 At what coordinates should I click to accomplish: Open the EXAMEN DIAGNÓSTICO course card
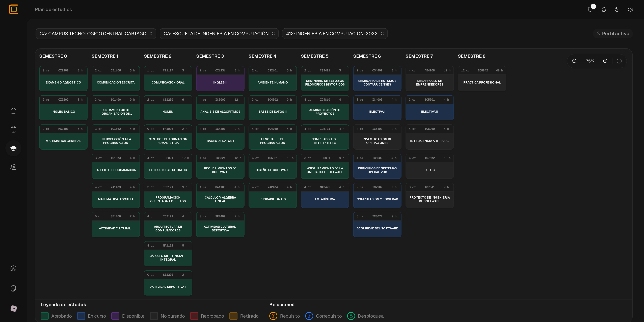[63, 78]
